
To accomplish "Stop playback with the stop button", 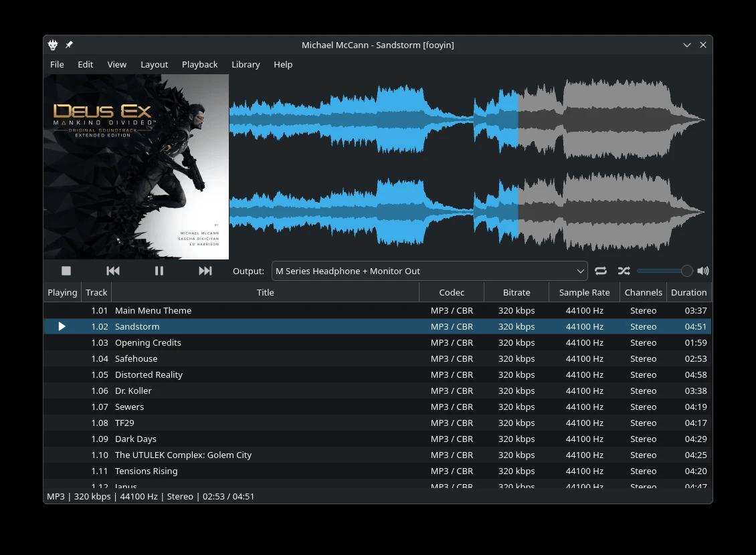I will coord(66,271).
